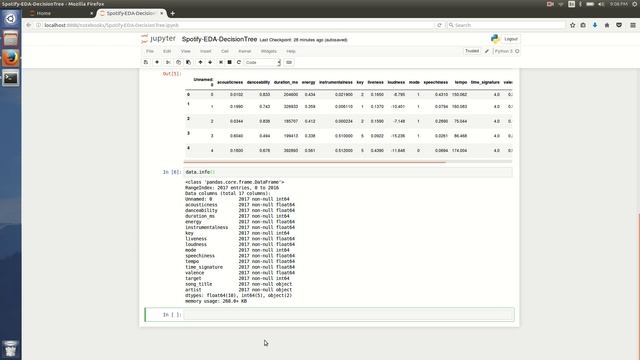Open the Kernel menu
The height and width of the screenshot is (360, 640).
click(244, 51)
